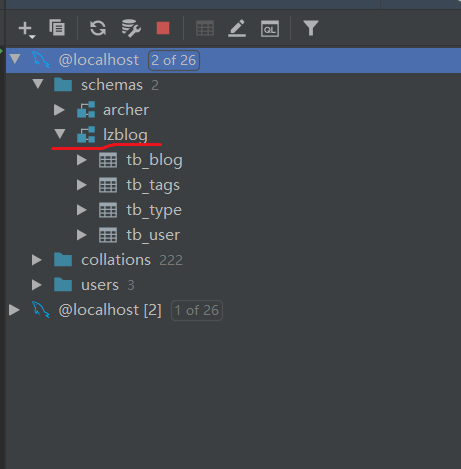Click the collations folder icon

(x=63, y=260)
